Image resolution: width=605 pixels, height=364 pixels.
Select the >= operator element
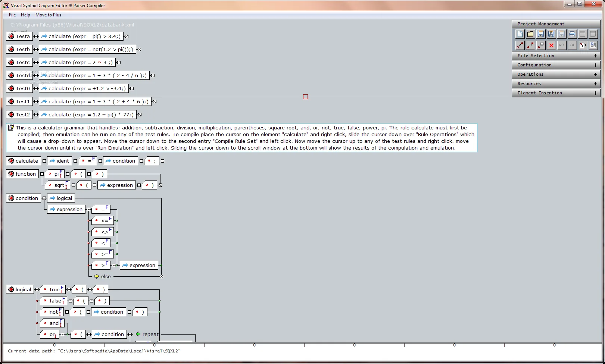[102, 254]
